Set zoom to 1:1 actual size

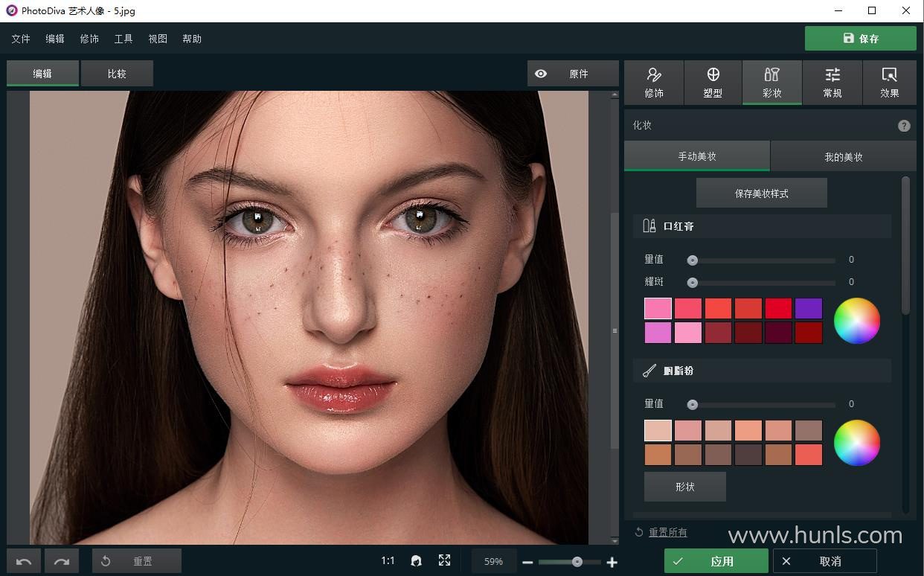point(388,561)
